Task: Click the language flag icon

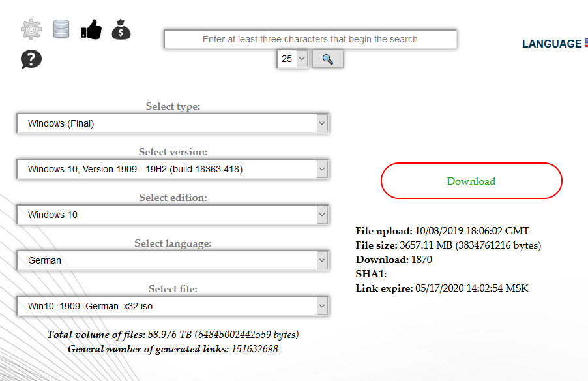Action: click(586, 43)
